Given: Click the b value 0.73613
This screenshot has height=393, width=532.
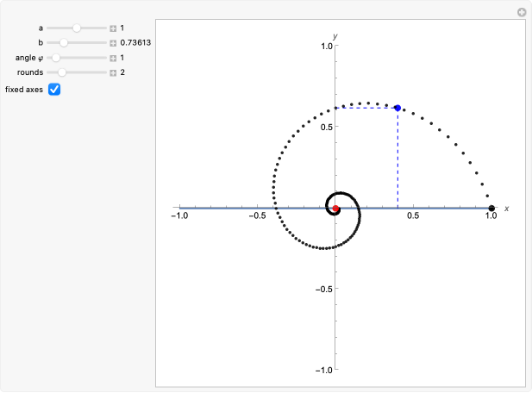Looking at the screenshot, I should coord(136,42).
